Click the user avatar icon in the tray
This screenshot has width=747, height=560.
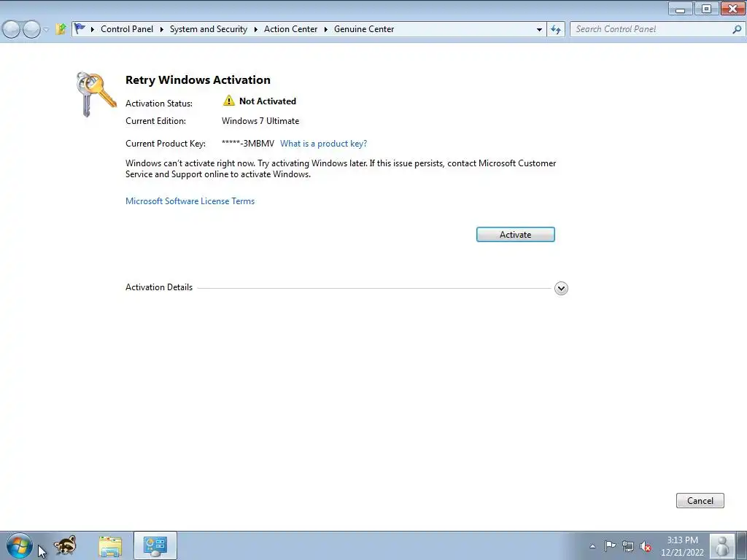[721, 545]
